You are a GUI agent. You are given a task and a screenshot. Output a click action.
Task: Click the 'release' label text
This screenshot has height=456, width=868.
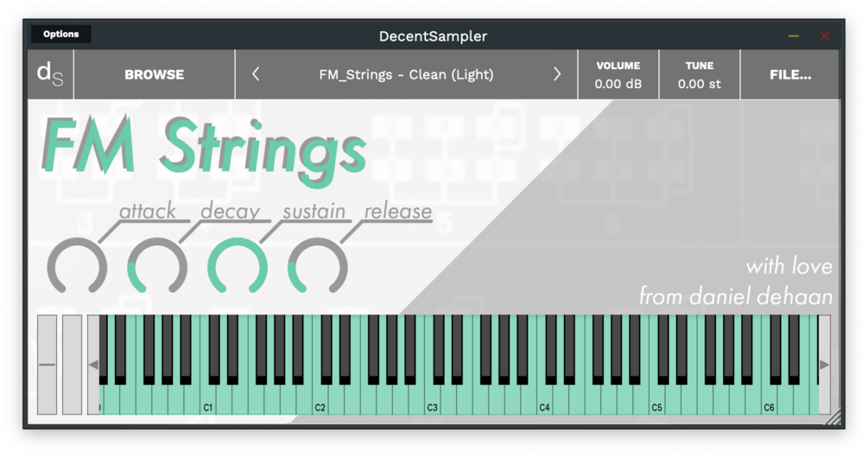pyautogui.click(x=398, y=212)
